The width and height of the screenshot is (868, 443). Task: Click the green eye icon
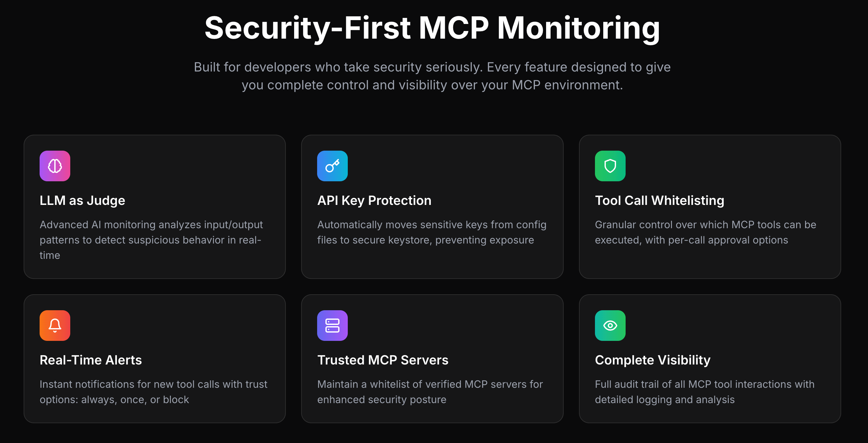pyautogui.click(x=610, y=326)
